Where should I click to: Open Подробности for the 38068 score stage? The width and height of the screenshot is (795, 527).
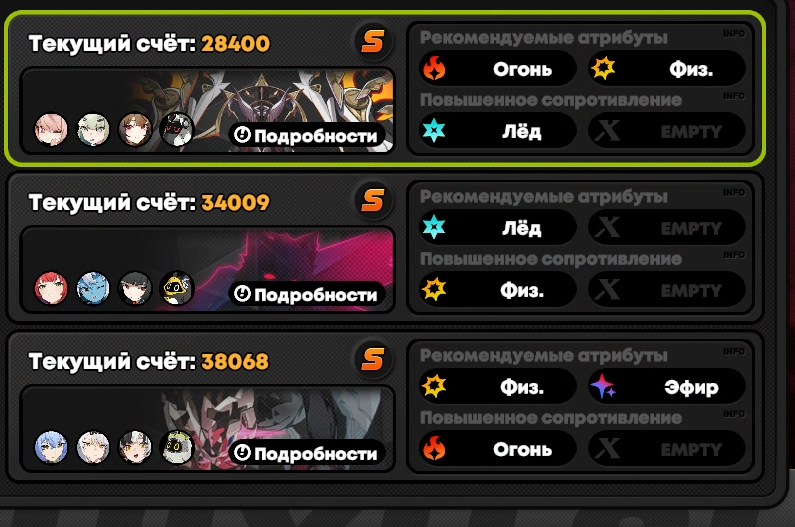(307, 453)
